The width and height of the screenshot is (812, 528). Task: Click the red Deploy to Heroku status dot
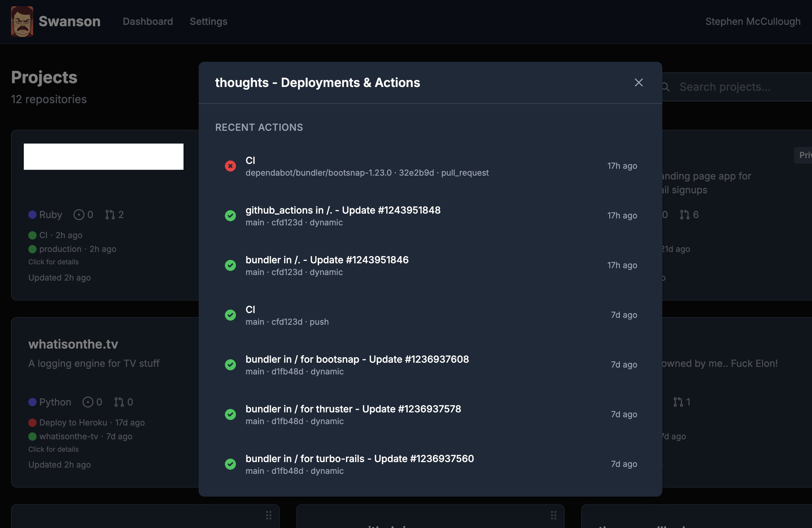(x=33, y=422)
